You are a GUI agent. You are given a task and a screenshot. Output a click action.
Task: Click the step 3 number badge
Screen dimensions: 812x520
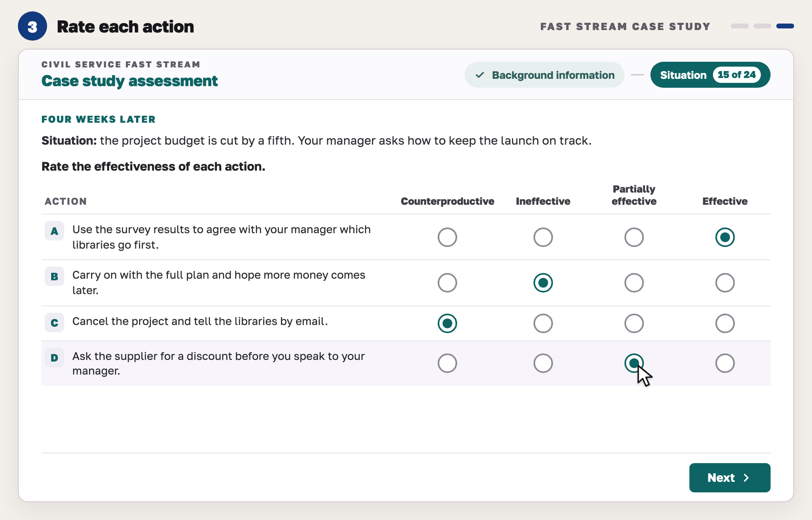(x=32, y=26)
